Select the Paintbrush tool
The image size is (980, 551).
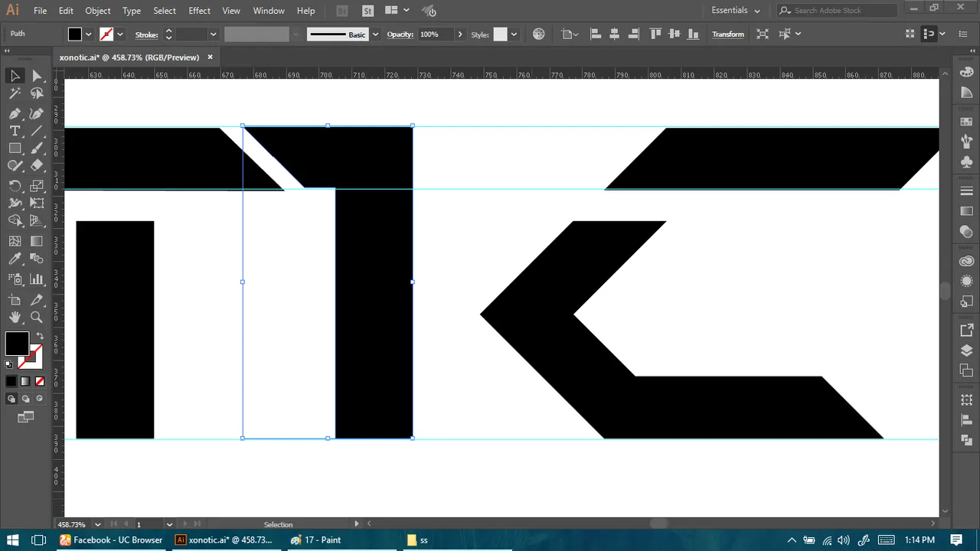click(37, 148)
